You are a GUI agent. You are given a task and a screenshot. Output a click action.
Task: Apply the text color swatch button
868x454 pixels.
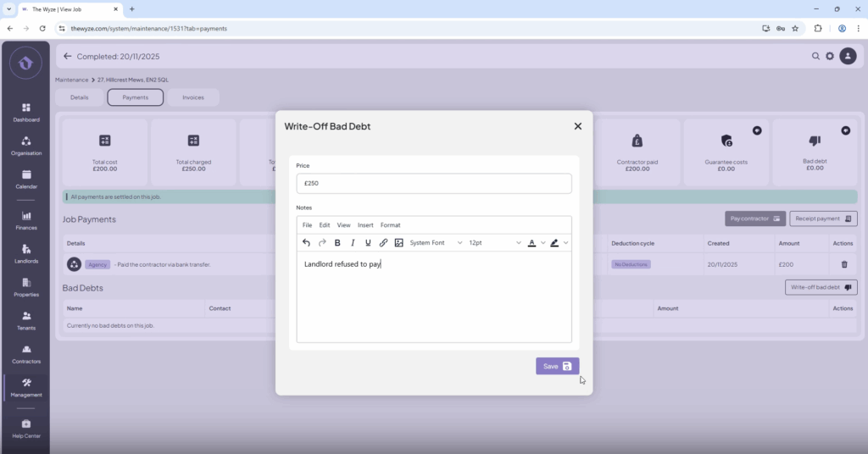[531, 242]
